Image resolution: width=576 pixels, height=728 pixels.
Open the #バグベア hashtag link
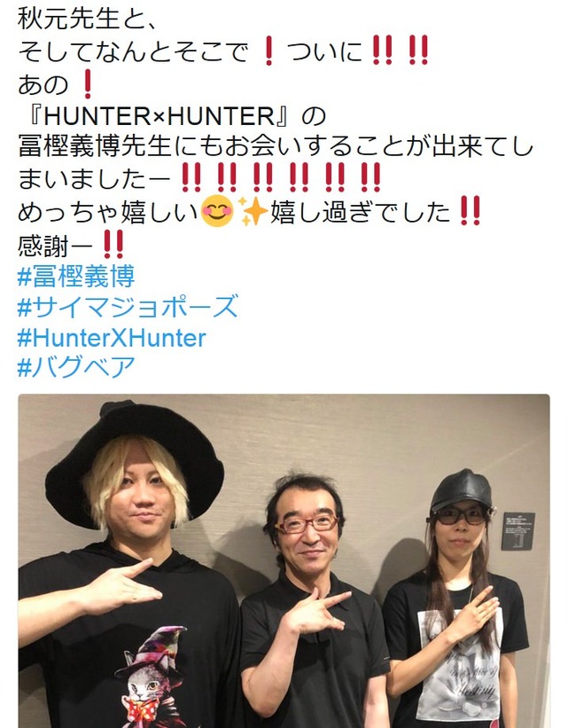click(76, 367)
